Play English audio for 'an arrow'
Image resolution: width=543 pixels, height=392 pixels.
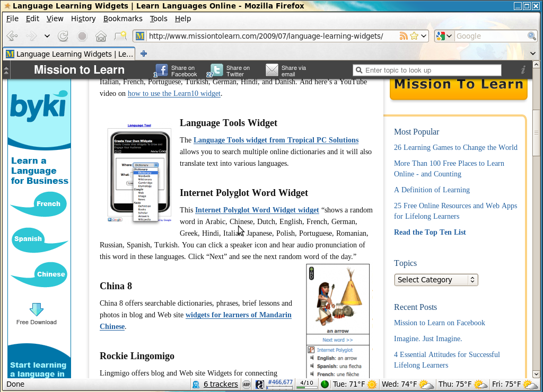(312, 358)
